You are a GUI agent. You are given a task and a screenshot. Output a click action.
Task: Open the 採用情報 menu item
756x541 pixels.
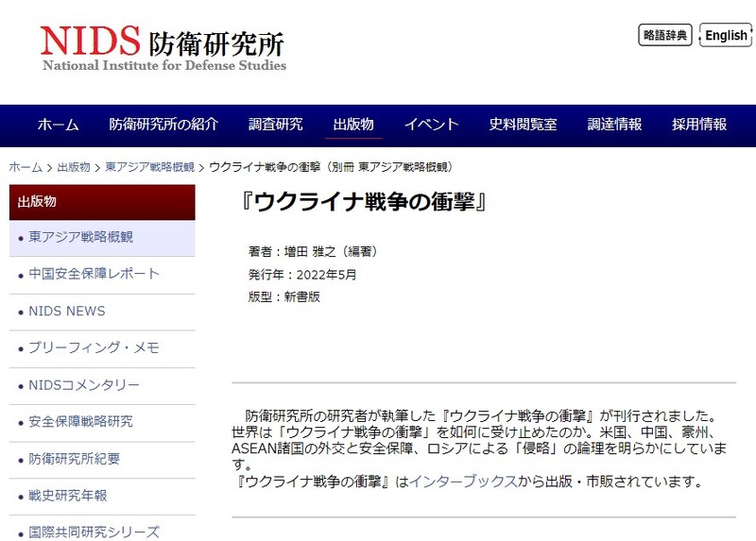pyautogui.click(x=699, y=125)
